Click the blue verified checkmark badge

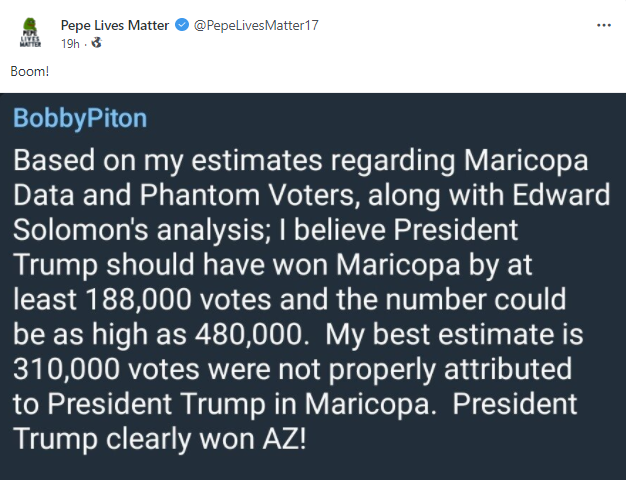tap(181, 25)
